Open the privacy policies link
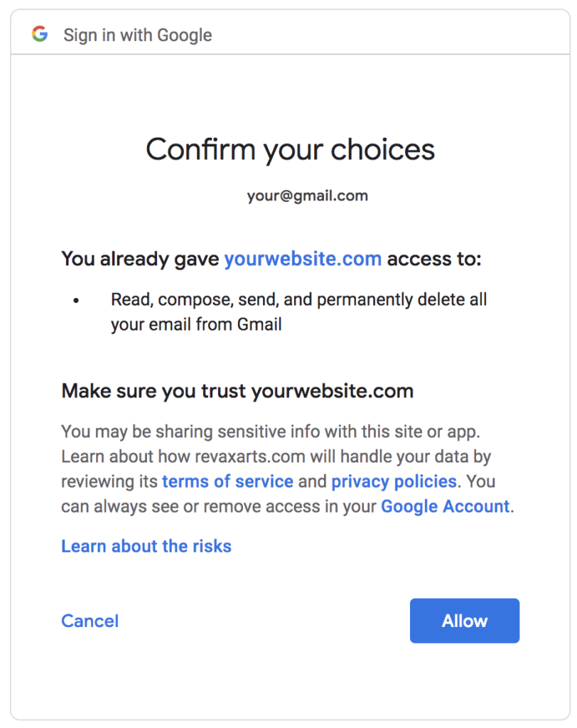 pos(394,481)
